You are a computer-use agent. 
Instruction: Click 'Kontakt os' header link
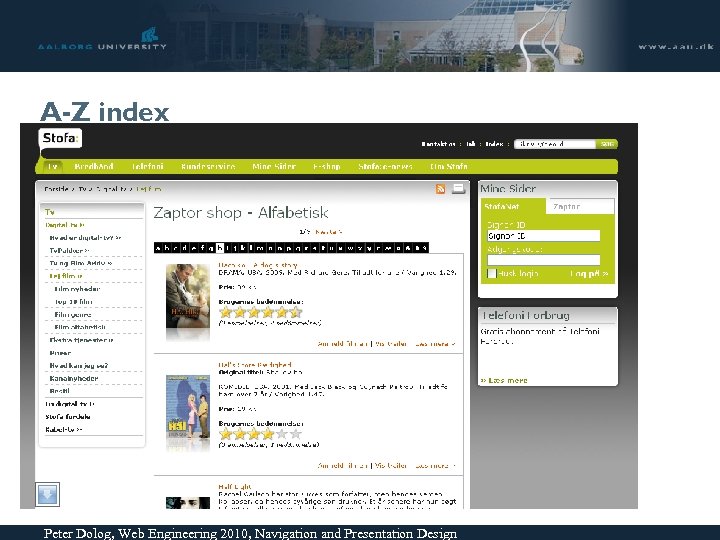[x=438, y=144]
